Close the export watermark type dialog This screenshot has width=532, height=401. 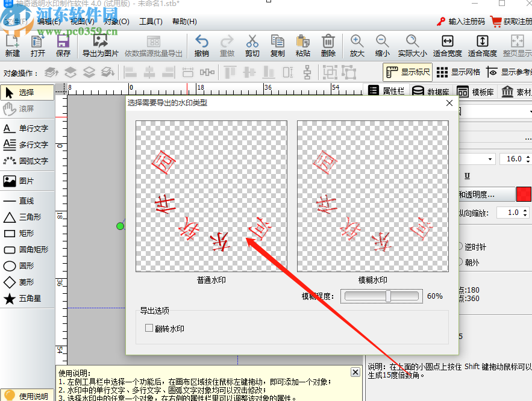(x=449, y=103)
